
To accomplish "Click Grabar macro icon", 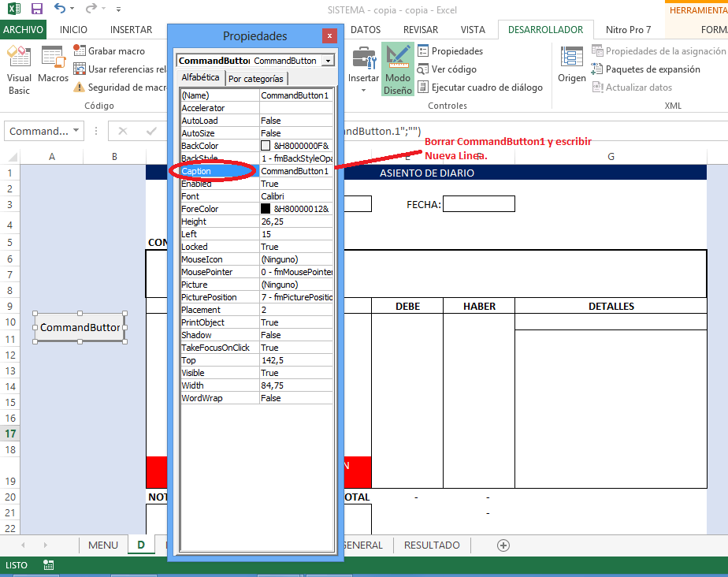I will pos(80,51).
